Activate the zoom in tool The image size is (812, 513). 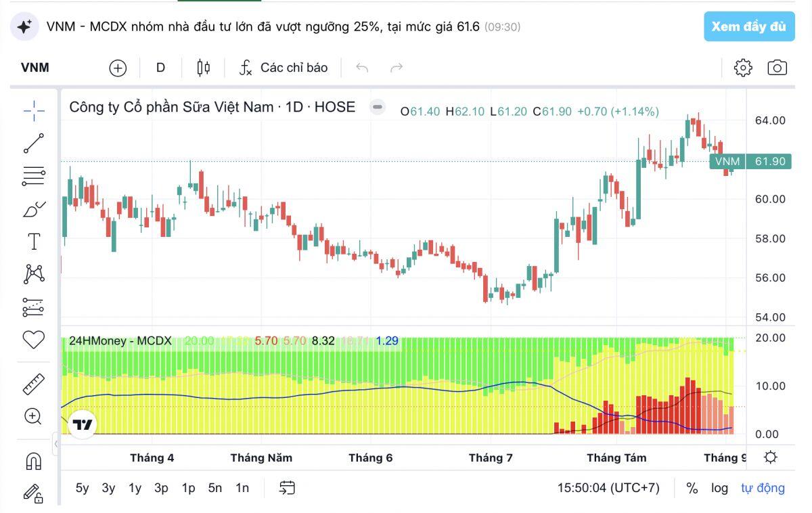click(x=34, y=416)
